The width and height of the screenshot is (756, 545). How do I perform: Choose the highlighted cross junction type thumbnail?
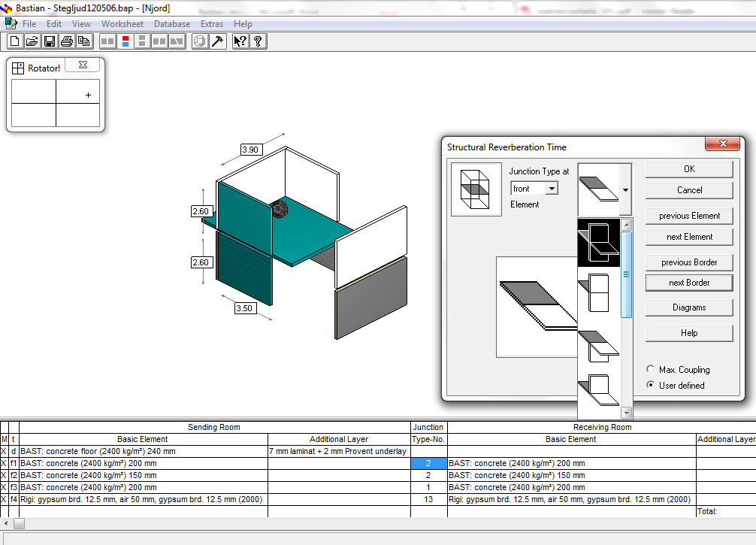(599, 243)
